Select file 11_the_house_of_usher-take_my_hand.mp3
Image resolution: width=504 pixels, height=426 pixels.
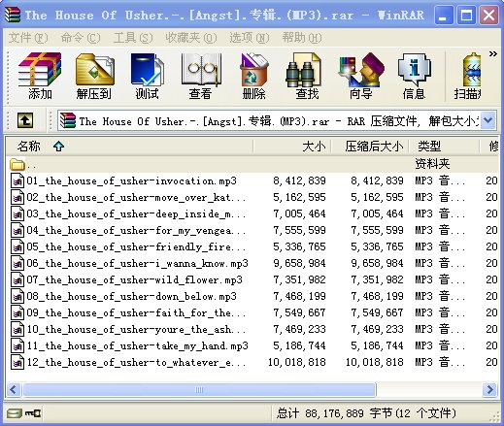click(x=252, y=345)
